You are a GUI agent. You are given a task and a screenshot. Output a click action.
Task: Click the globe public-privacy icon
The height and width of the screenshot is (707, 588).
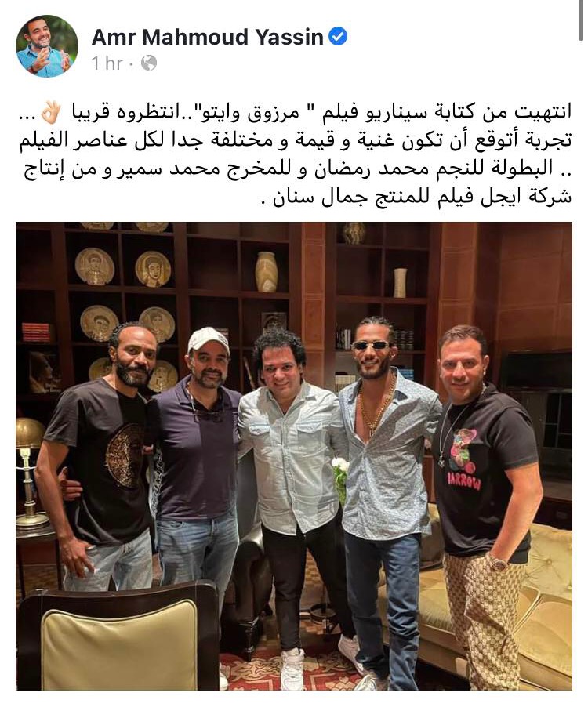click(149, 63)
